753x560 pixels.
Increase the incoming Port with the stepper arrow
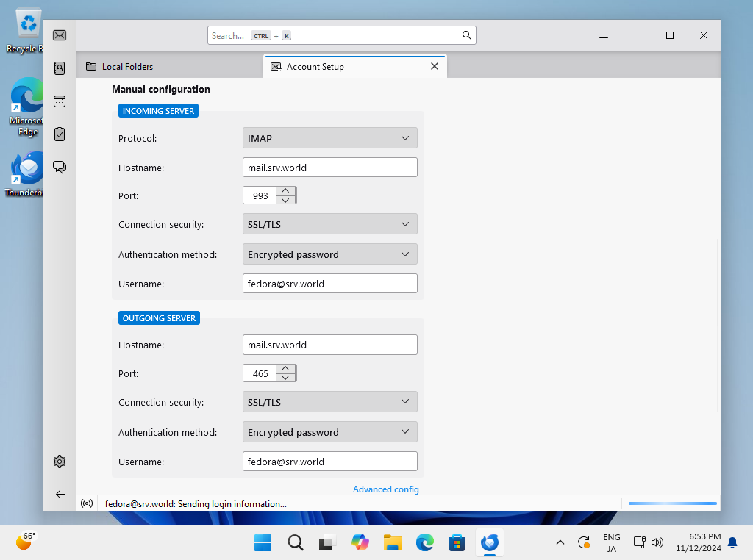tap(286, 191)
